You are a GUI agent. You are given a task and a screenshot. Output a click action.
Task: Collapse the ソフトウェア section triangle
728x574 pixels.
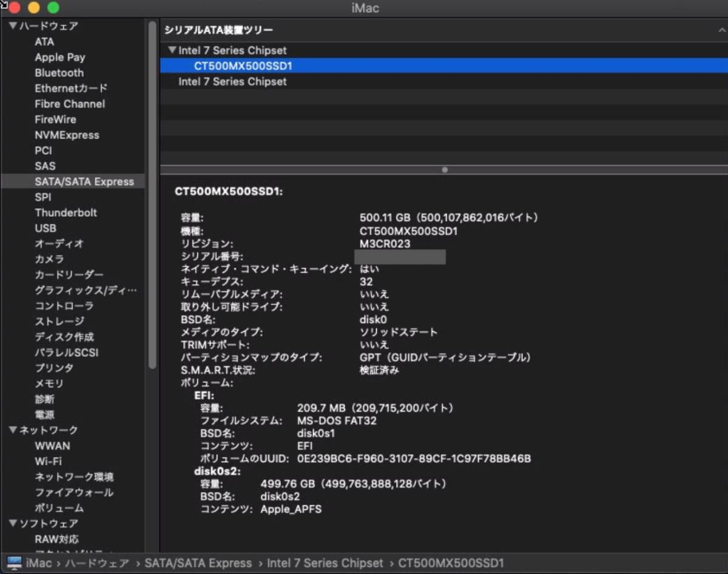coord(13,523)
